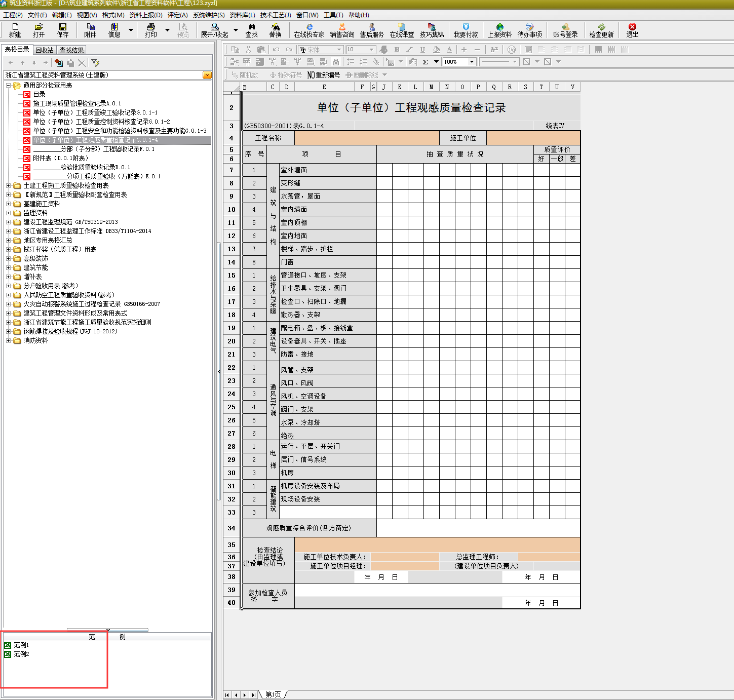The height and width of the screenshot is (700, 734).
Task: Click the 工程名称 input cell
Action: pos(367,138)
